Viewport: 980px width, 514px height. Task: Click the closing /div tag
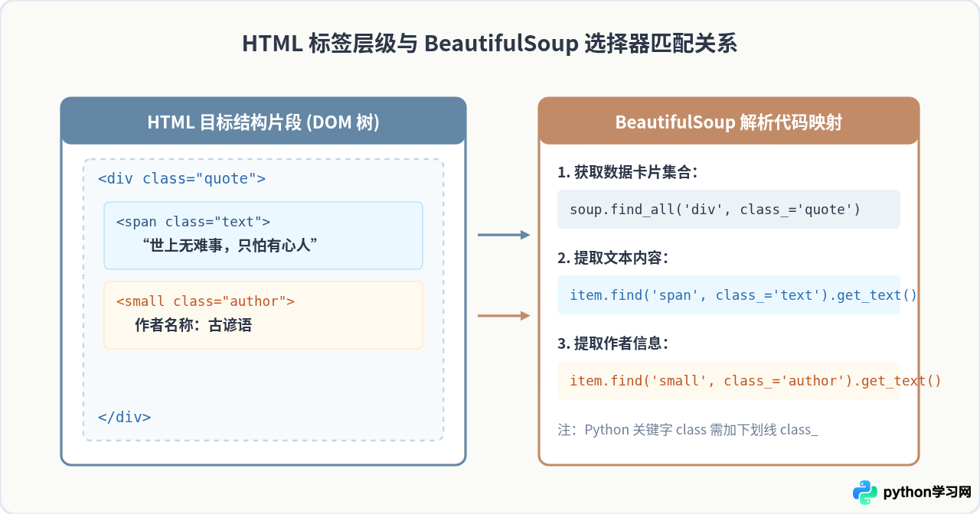coord(125,418)
